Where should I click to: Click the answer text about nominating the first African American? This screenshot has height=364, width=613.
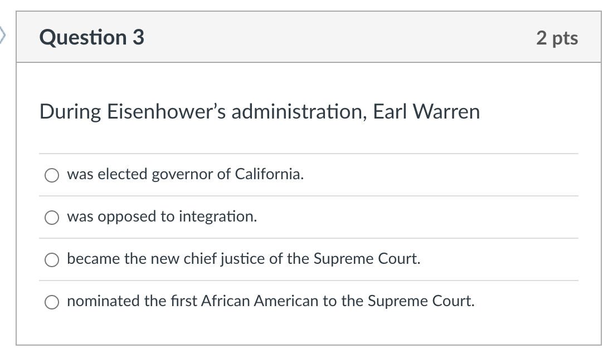click(x=270, y=301)
